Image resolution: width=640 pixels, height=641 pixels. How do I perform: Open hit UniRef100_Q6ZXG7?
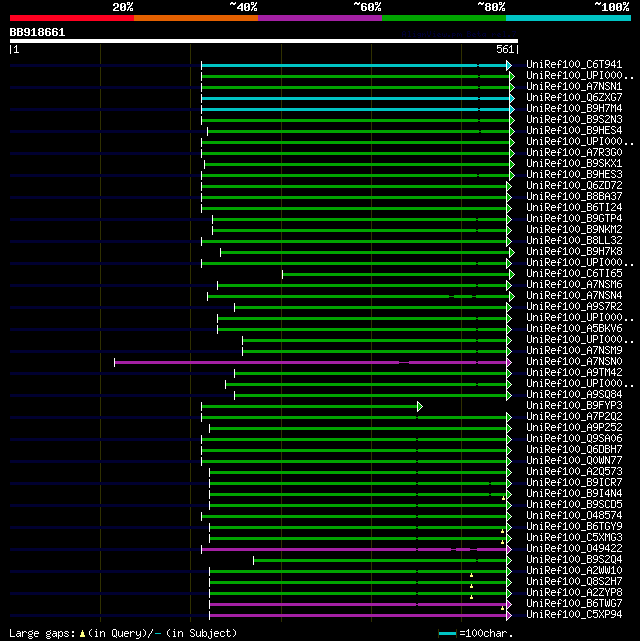point(574,98)
